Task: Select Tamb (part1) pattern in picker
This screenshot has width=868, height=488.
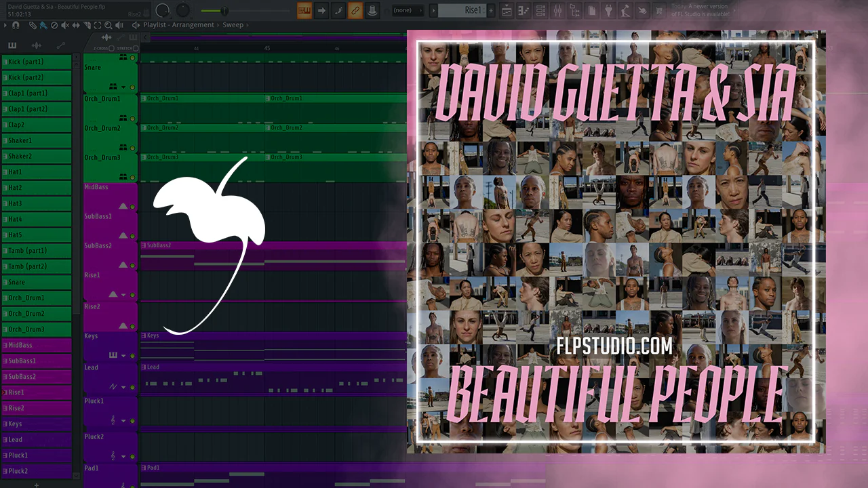Action: click(37, 251)
